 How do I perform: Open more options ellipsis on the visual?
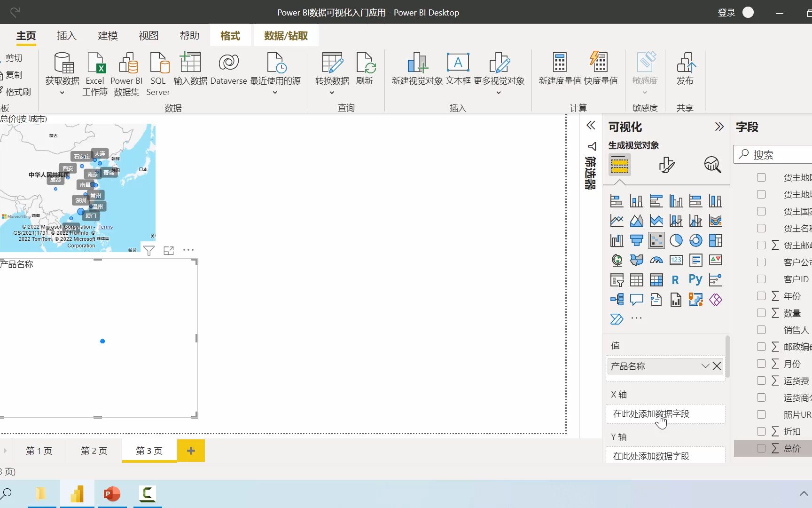tap(188, 250)
